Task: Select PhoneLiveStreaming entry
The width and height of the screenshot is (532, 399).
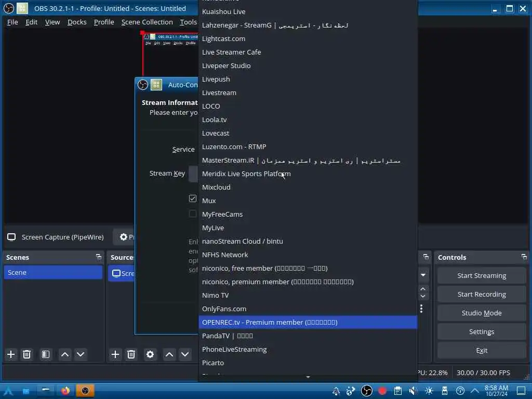Action: [308, 349]
